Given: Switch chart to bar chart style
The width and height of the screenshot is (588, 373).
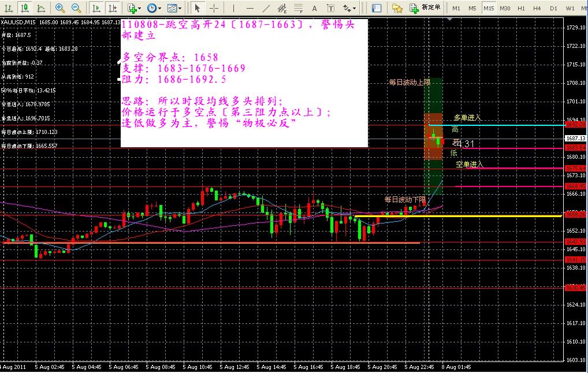Looking at the screenshot, I should (8, 8).
